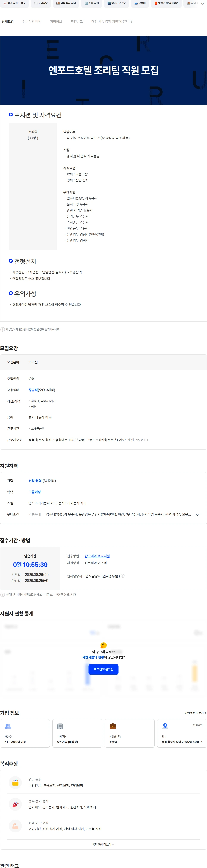Click the 주차 지원 chip
The height and width of the screenshot is (868, 207).
(91, 3)
